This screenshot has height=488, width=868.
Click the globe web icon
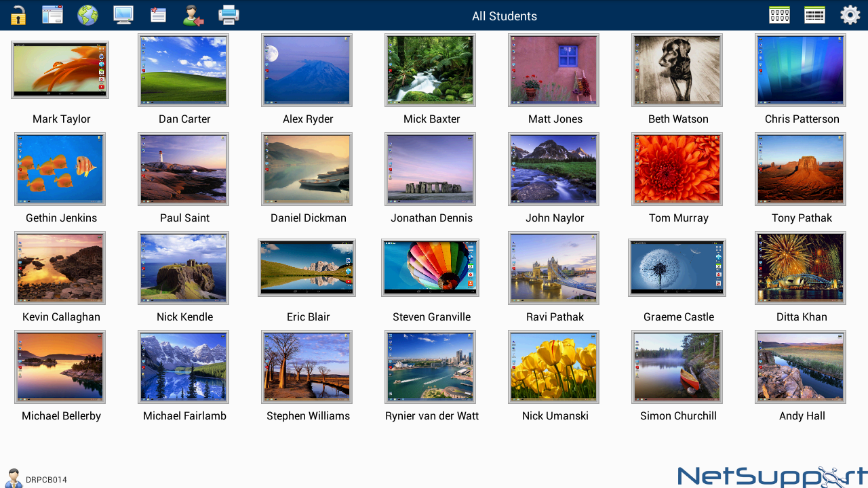tap(87, 15)
